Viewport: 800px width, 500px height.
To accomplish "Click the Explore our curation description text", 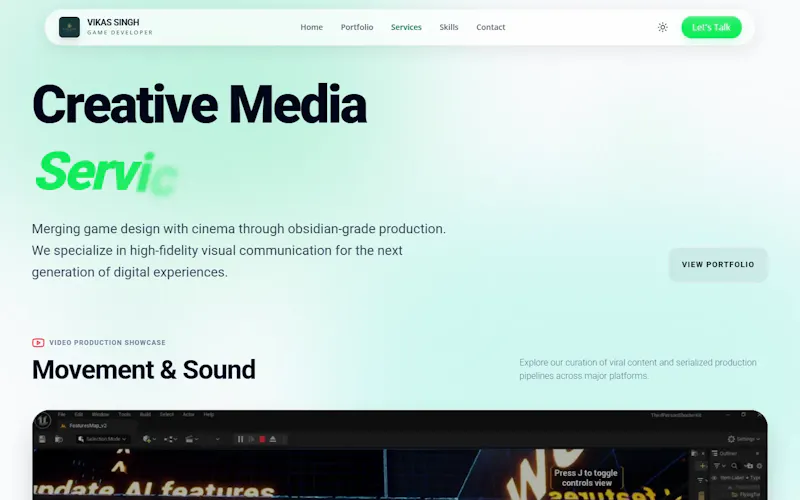I will click(x=638, y=369).
